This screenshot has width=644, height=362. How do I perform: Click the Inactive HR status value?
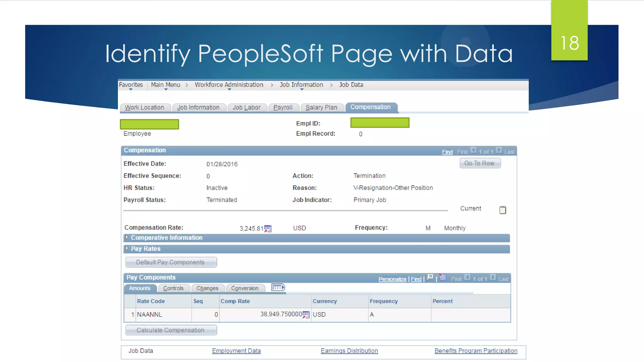click(x=217, y=188)
